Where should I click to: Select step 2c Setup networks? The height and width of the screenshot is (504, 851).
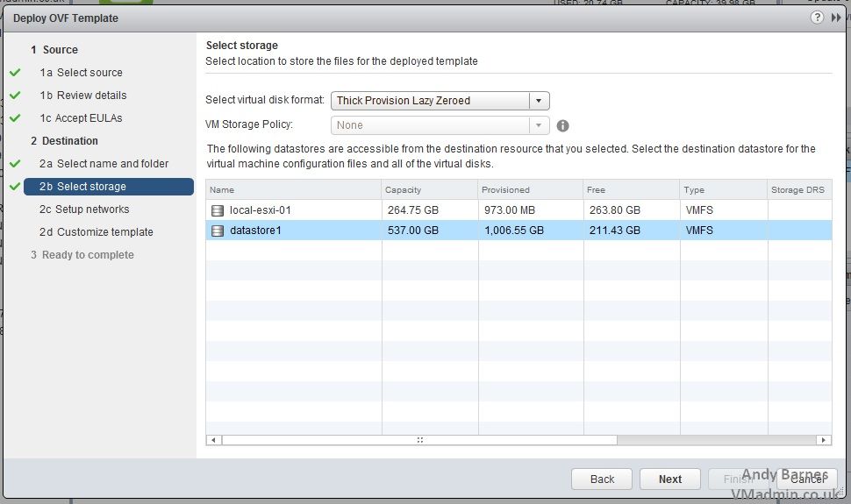point(92,209)
